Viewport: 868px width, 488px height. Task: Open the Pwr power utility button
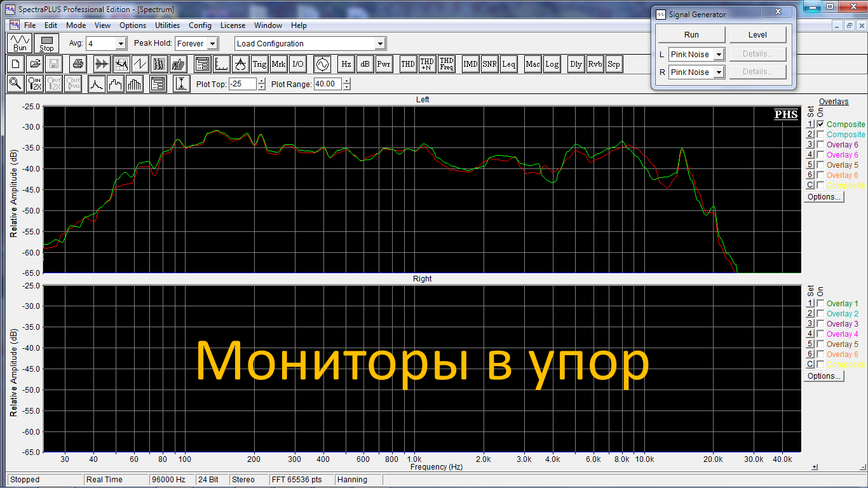coord(384,64)
